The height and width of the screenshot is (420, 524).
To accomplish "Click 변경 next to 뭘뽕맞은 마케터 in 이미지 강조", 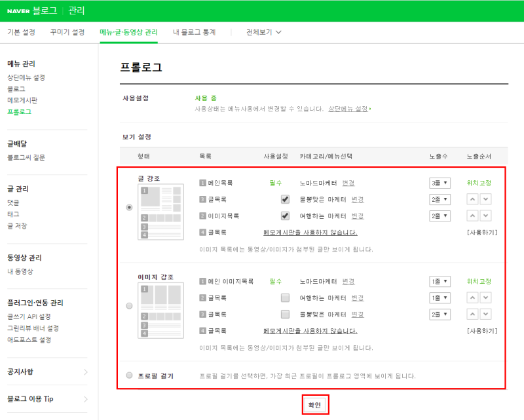I will tap(358, 314).
